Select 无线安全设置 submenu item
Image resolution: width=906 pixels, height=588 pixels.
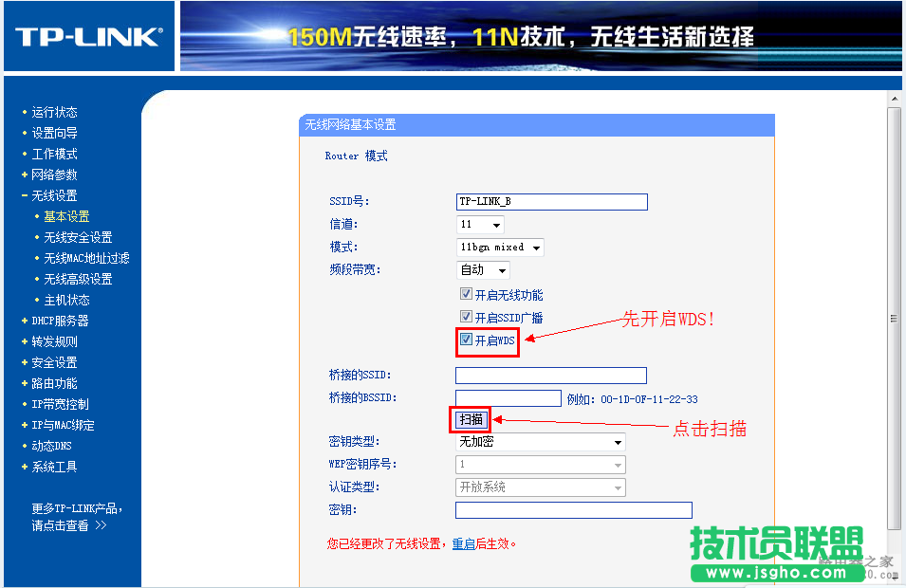click(x=78, y=237)
